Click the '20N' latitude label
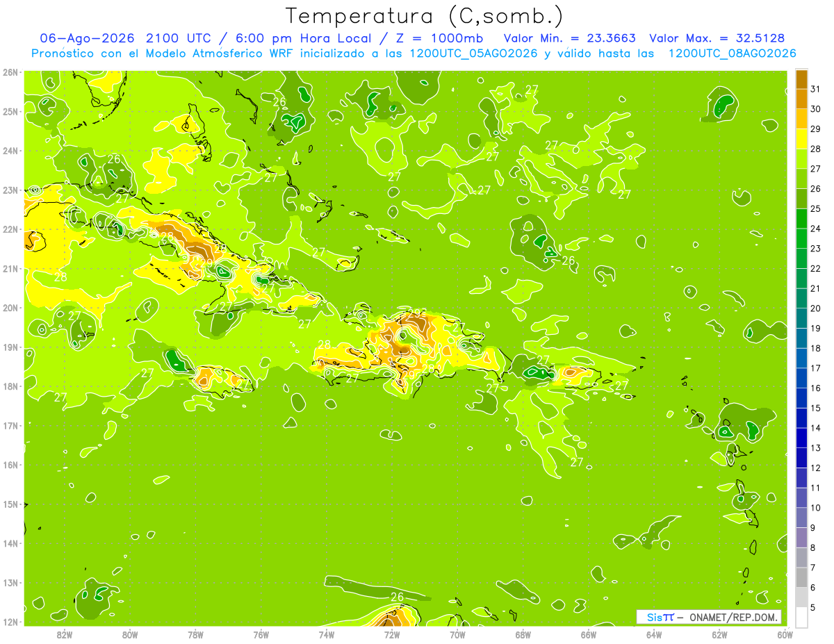The height and width of the screenshot is (644, 834). pos(10,308)
